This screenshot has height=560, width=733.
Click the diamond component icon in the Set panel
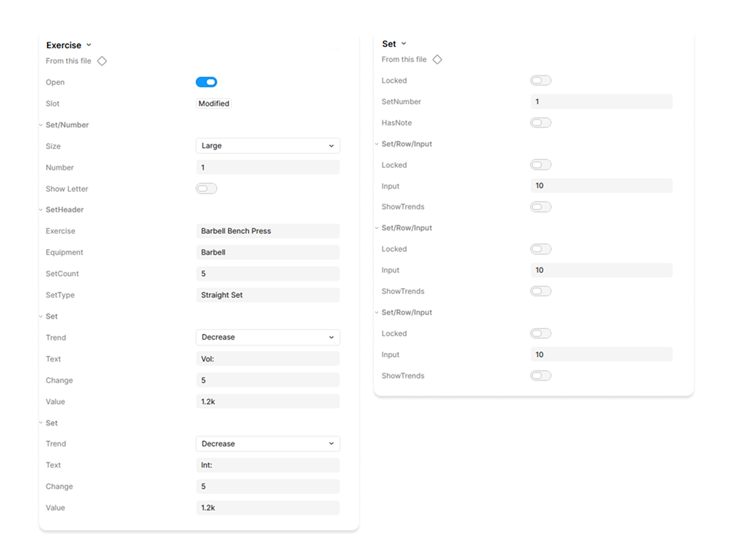[437, 59]
